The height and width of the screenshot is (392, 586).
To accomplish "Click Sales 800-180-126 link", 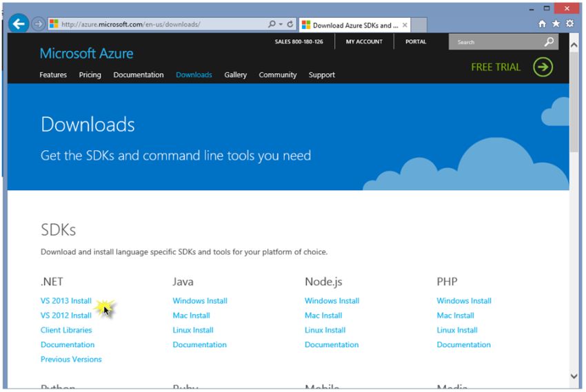I will coord(299,41).
